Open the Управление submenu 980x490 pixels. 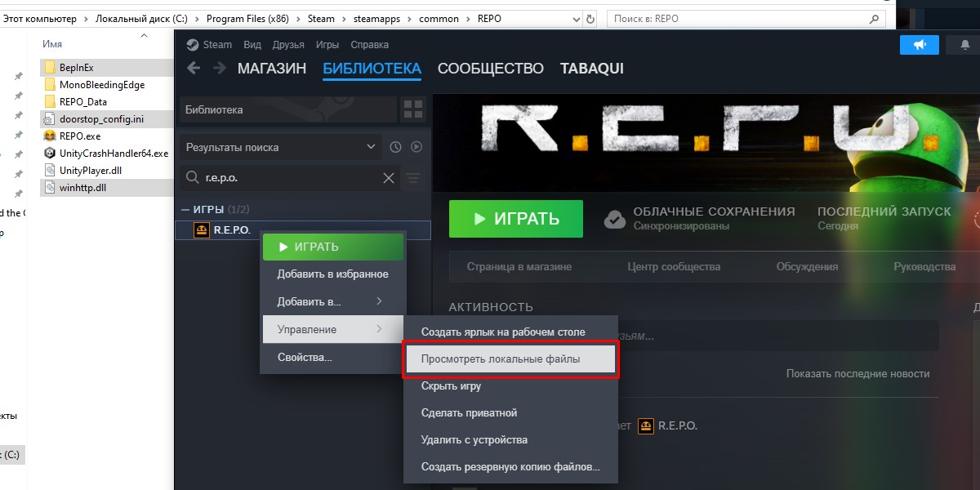pos(333,330)
